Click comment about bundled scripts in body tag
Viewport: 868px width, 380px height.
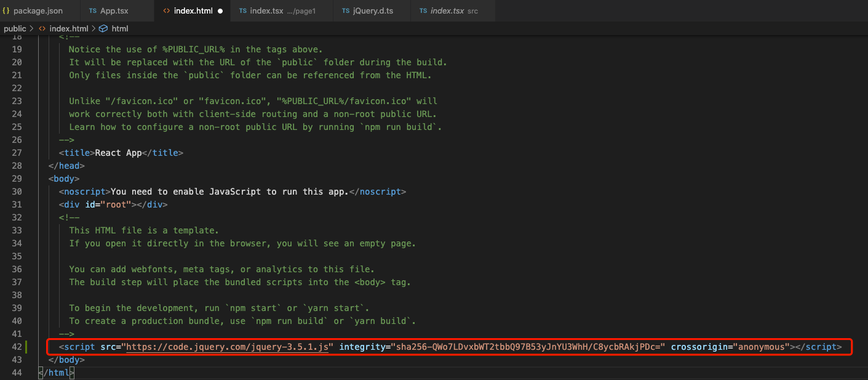tap(240, 282)
